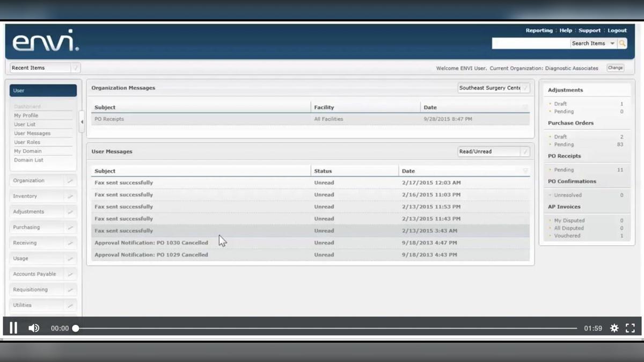Expand the Recent Items dropdown
The height and width of the screenshot is (362, 644).
coord(74,67)
